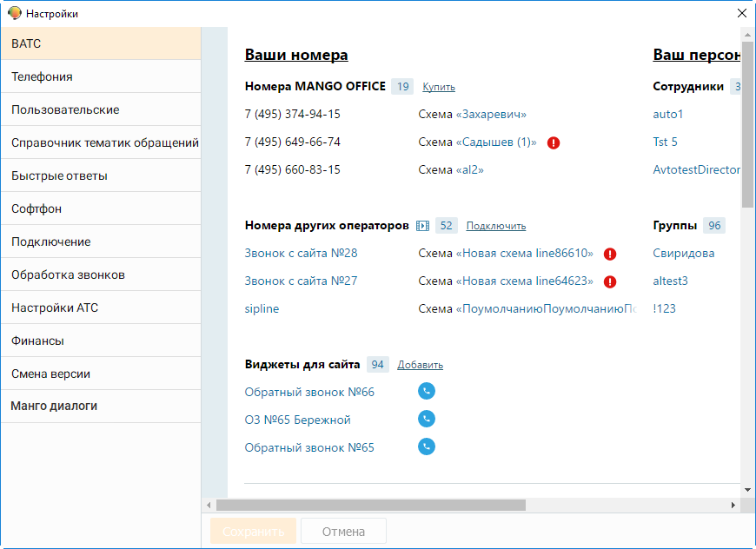This screenshot has height=549, width=756.
Task: Open scheme «al2»
Action: [469, 169]
